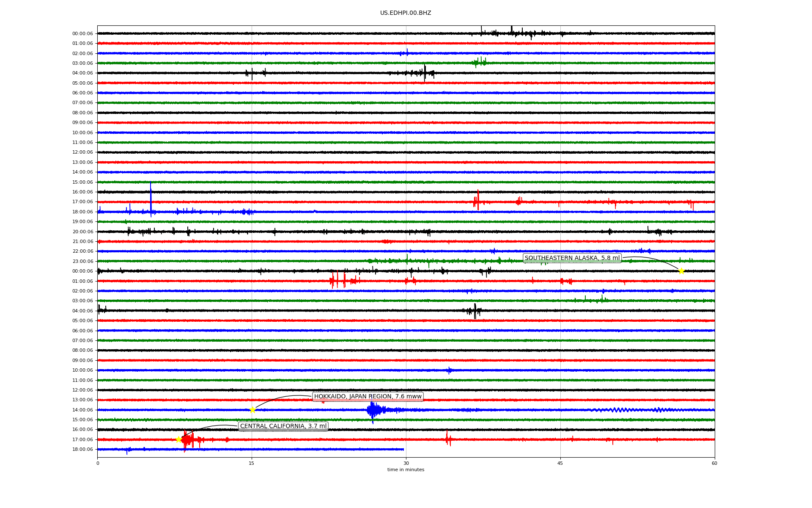The width and height of the screenshot is (812, 508).
Task: Click the SOUTHEASTERN ALASKA 5.8 ml label
Action: tap(572, 258)
